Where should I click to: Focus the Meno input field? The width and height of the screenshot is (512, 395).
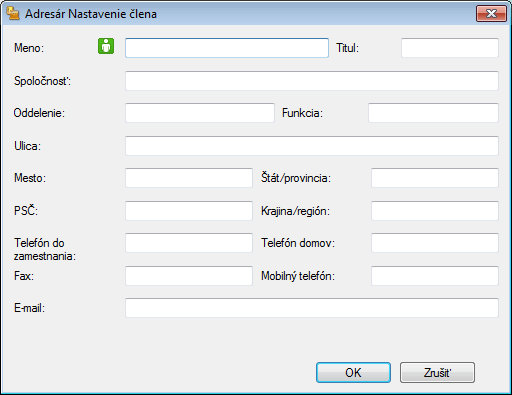point(227,48)
